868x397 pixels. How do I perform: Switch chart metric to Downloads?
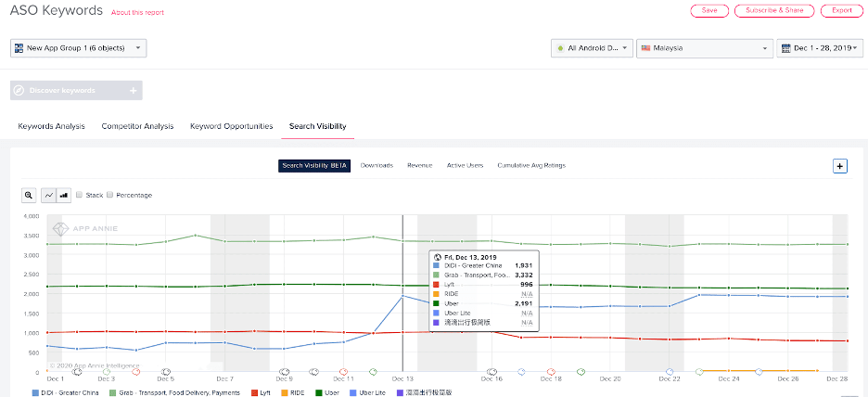point(377,165)
